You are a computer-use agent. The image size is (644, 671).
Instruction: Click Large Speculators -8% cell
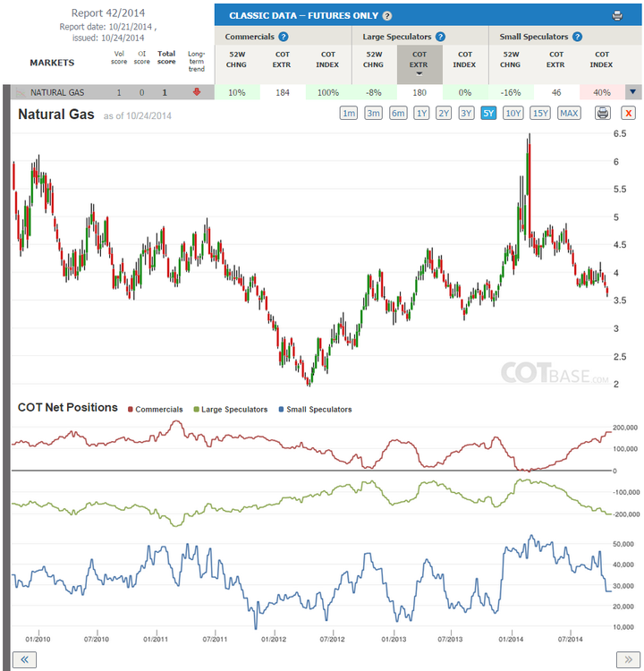374,92
